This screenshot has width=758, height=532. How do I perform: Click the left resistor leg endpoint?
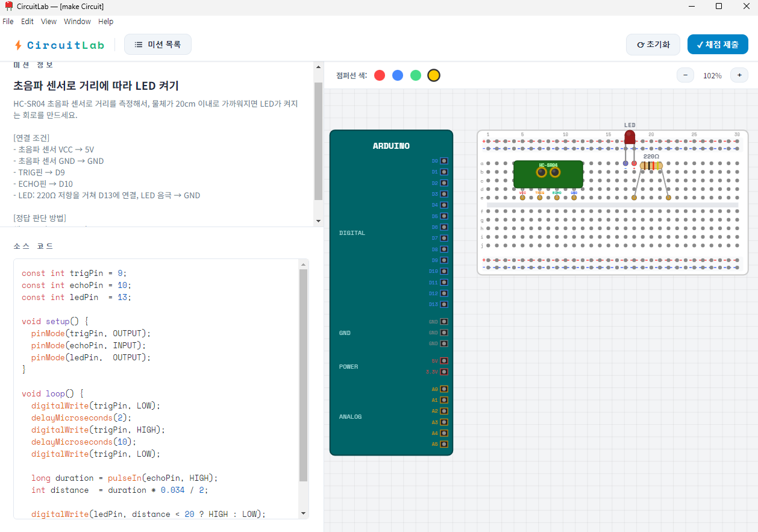(x=634, y=198)
